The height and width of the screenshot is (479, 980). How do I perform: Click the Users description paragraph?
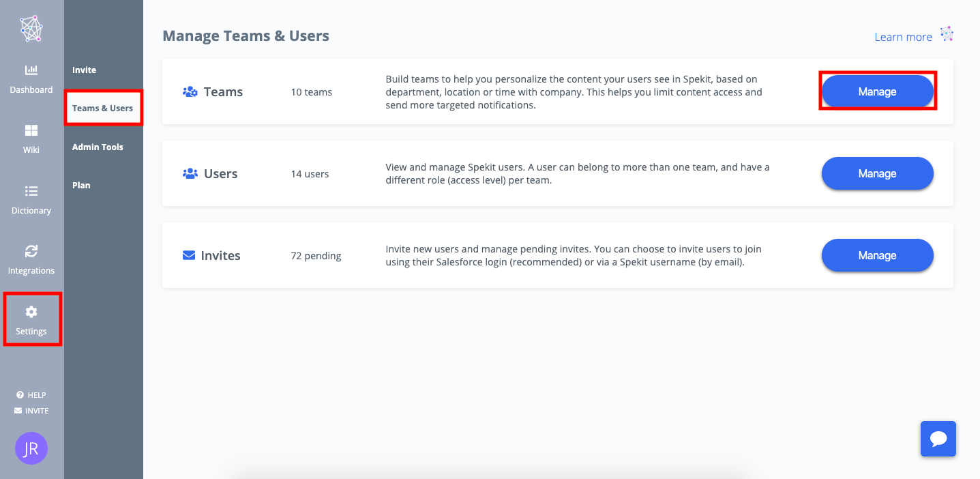(577, 173)
